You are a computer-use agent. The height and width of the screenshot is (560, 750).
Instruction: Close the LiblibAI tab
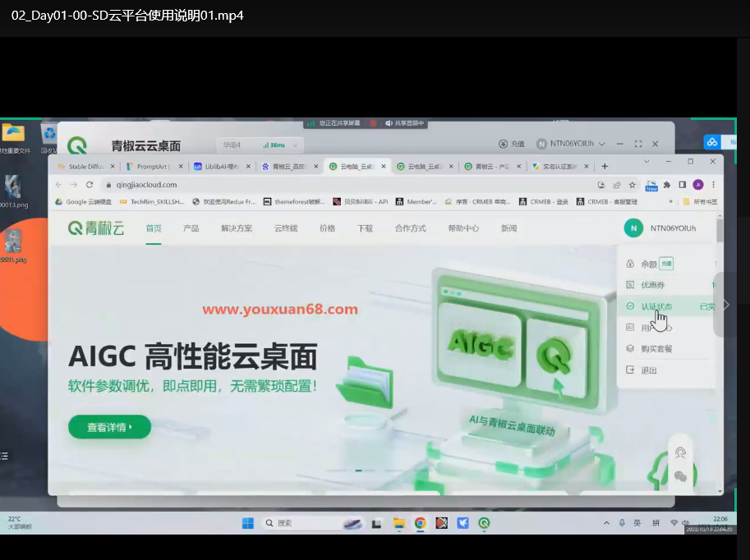(x=248, y=167)
